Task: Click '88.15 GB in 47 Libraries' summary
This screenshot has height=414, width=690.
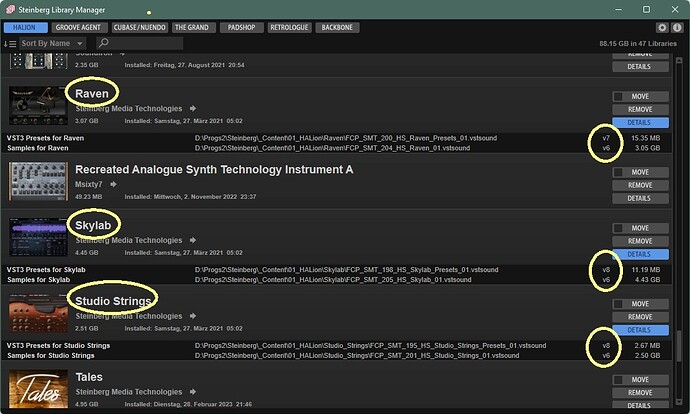Action: click(638, 44)
